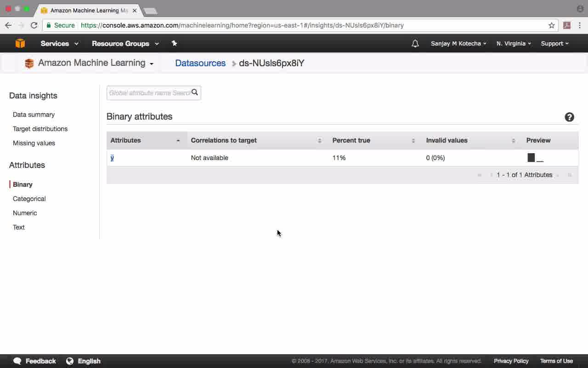Sort by the Attributes column
The width and height of the screenshot is (588, 368).
[147, 140]
